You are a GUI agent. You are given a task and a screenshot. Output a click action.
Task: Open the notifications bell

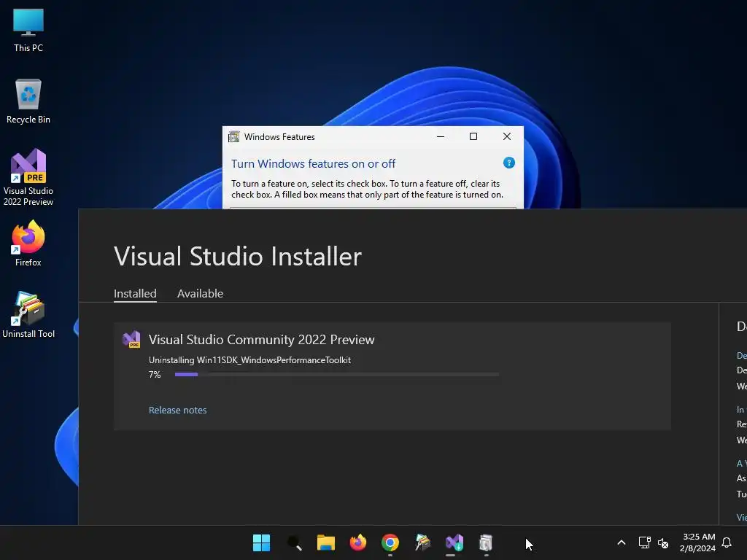(727, 542)
